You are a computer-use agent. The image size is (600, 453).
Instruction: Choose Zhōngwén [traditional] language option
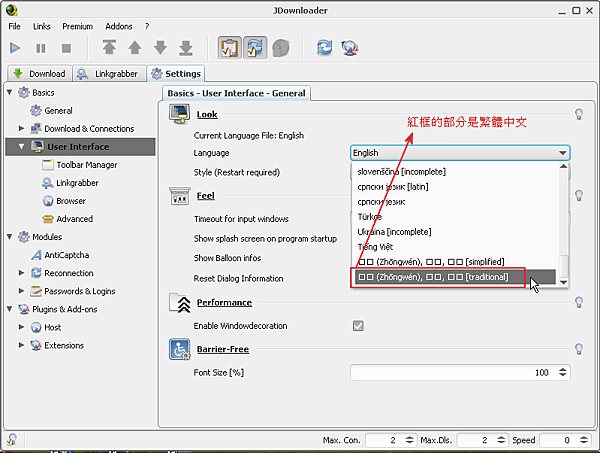tap(455, 277)
